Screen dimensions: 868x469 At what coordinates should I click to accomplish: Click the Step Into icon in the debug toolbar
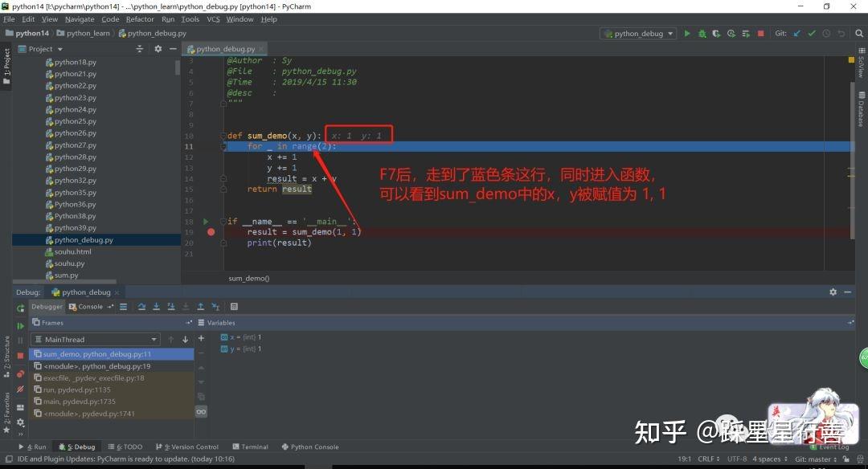click(156, 306)
